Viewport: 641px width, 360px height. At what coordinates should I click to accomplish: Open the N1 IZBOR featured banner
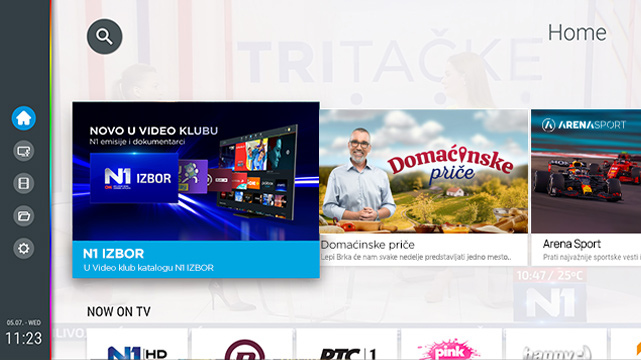[x=196, y=190]
